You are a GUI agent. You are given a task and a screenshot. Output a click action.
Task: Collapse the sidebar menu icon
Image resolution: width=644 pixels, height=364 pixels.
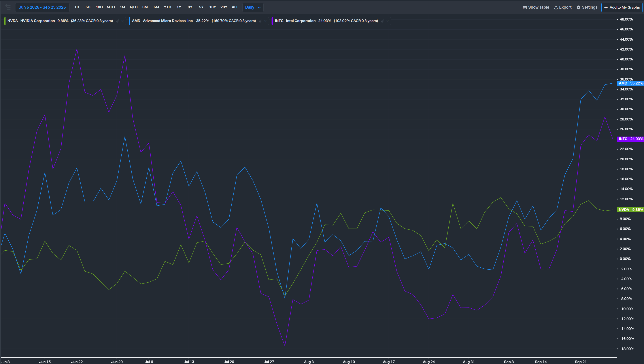click(x=8, y=7)
